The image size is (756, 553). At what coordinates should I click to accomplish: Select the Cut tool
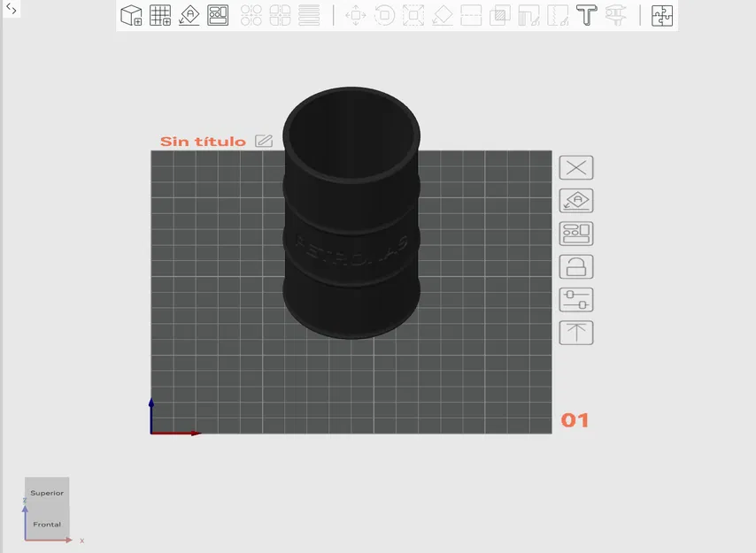(471, 15)
